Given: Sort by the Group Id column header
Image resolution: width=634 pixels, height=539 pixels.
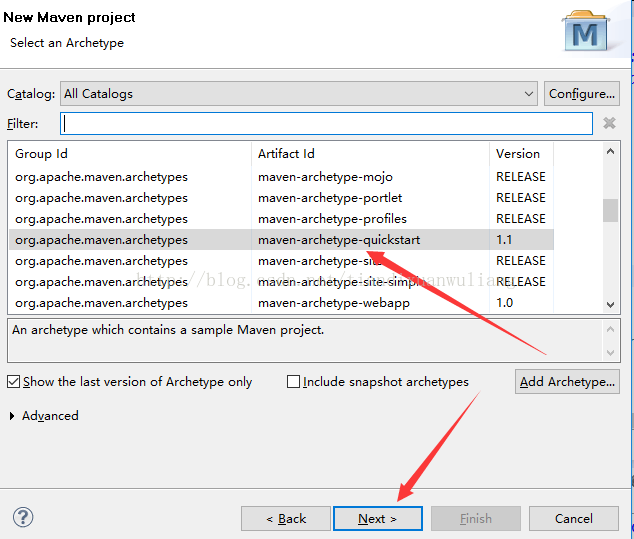Looking at the screenshot, I should coord(129,154).
